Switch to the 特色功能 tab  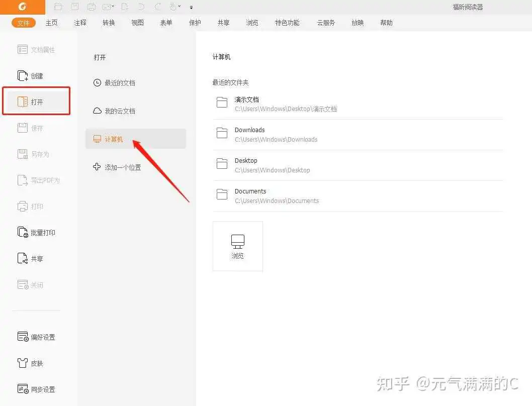point(287,23)
